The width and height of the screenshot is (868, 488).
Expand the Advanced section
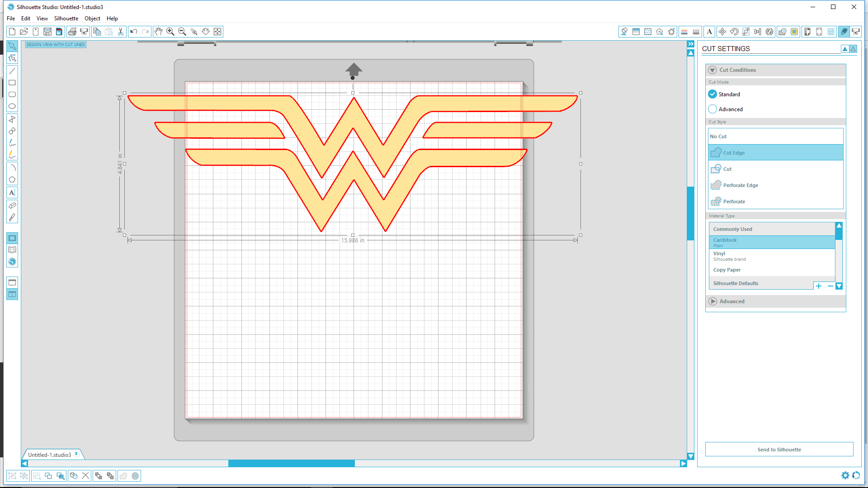pyautogui.click(x=712, y=301)
